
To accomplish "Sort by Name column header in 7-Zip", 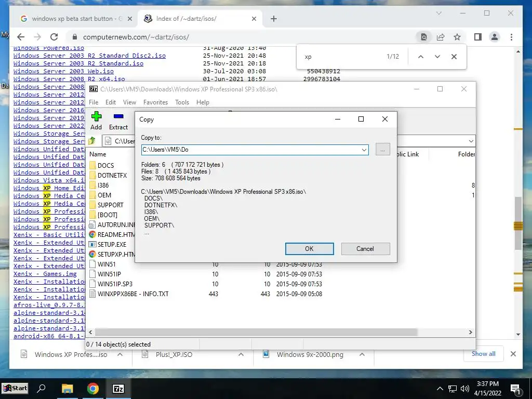I will [x=98, y=154].
